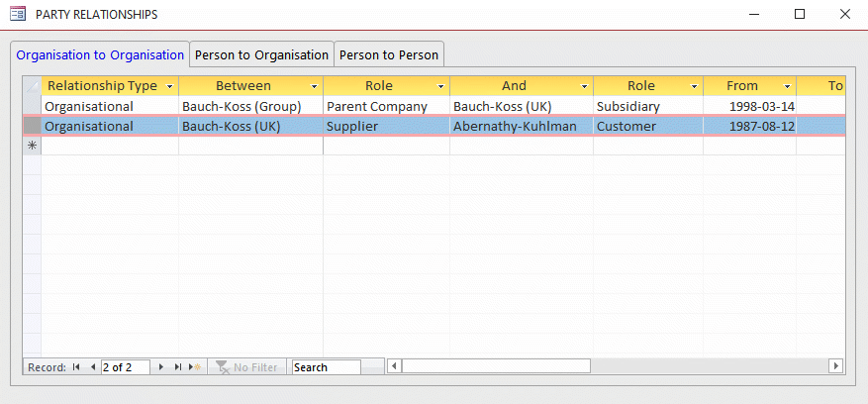This screenshot has width=868, height=404.
Task: Click the form icon in title bar
Action: [18, 14]
